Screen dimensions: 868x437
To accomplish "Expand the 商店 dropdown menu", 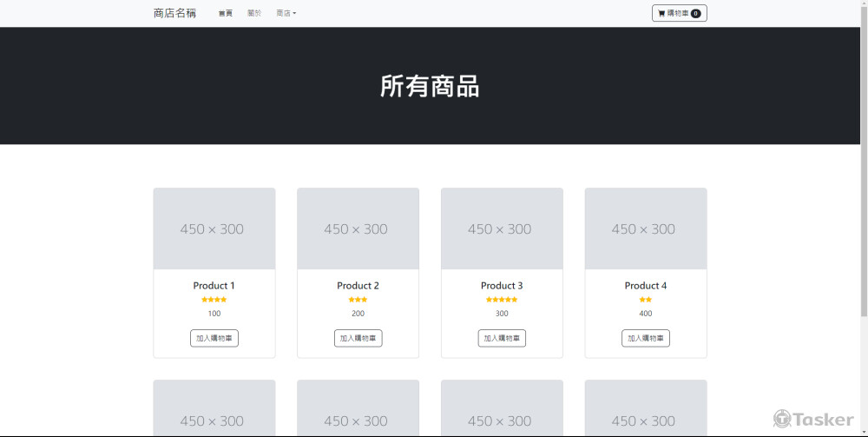I will (x=286, y=14).
